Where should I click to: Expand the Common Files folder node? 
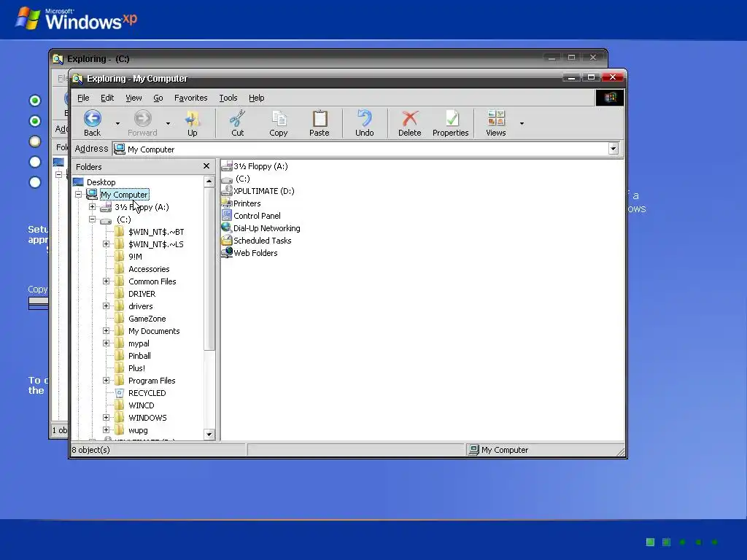pos(107,281)
